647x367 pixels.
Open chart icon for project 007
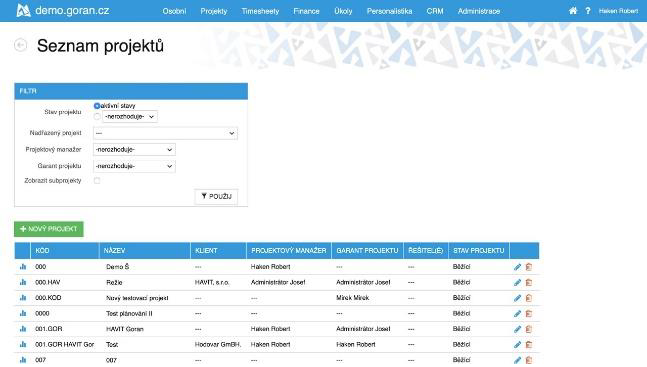coord(23,360)
